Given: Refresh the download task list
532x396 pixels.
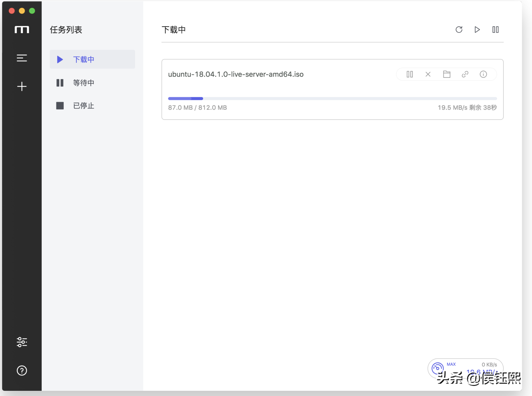Looking at the screenshot, I should click(x=459, y=29).
